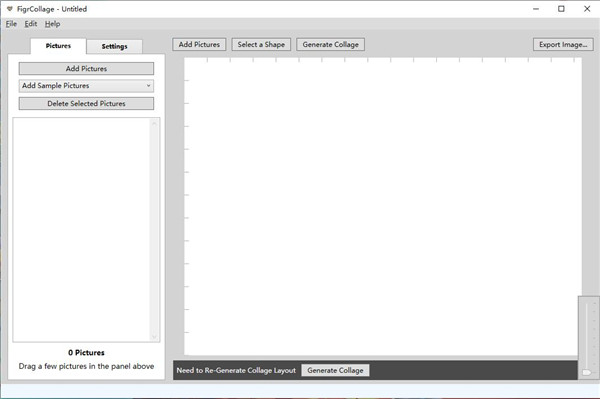Open the File menu
This screenshot has height=399, width=600.
tap(11, 24)
